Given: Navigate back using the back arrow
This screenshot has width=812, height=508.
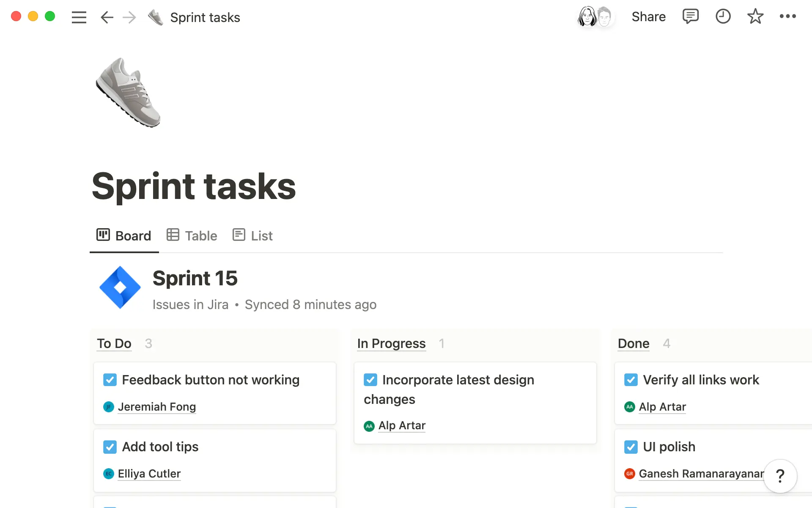Looking at the screenshot, I should point(107,17).
